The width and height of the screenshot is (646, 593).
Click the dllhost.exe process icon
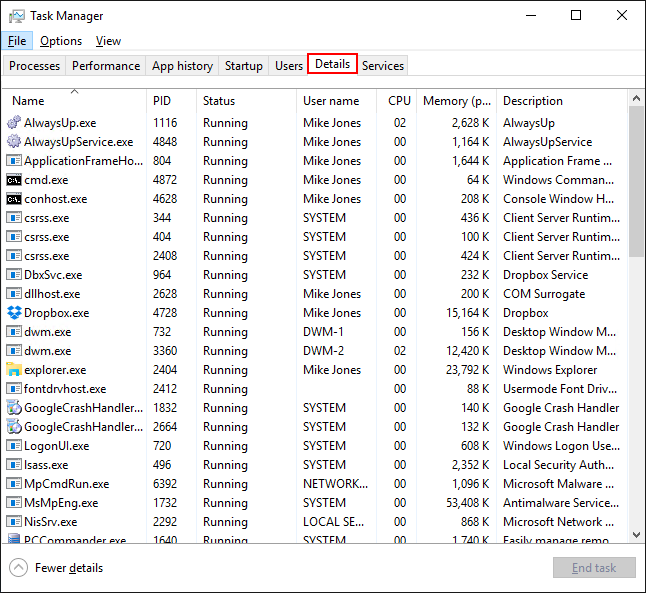coord(14,293)
